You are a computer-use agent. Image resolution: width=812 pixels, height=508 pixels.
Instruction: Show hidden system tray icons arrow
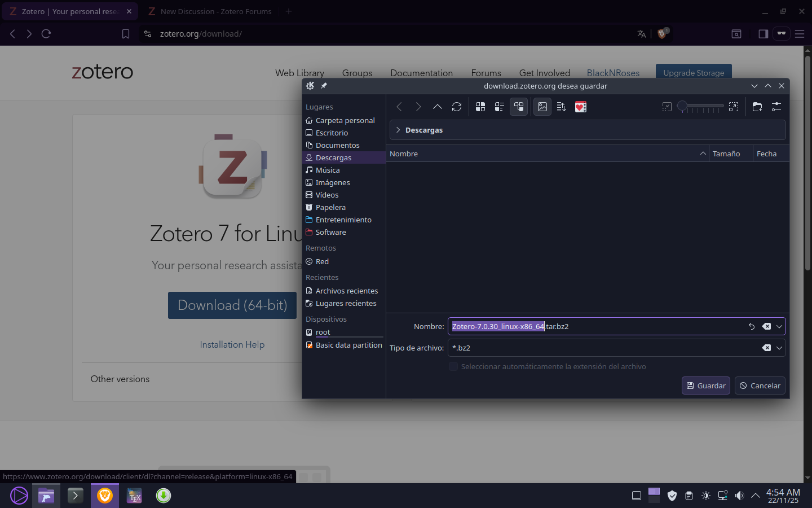click(756, 496)
